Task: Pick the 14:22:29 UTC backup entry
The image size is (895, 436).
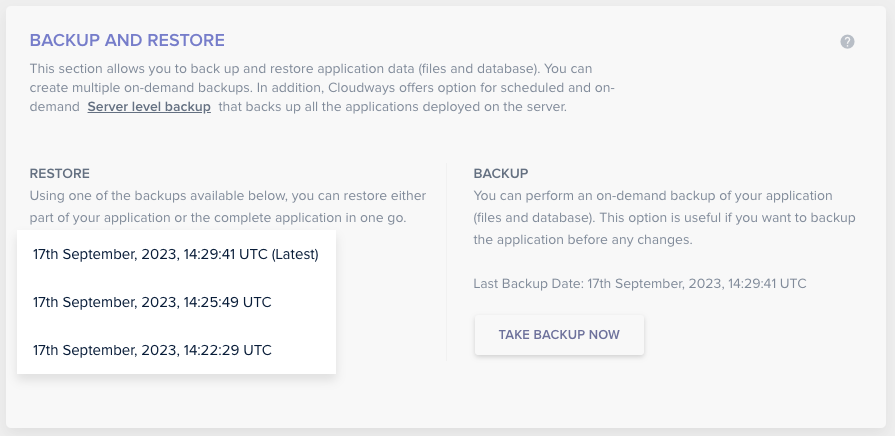Action: (152, 350)
